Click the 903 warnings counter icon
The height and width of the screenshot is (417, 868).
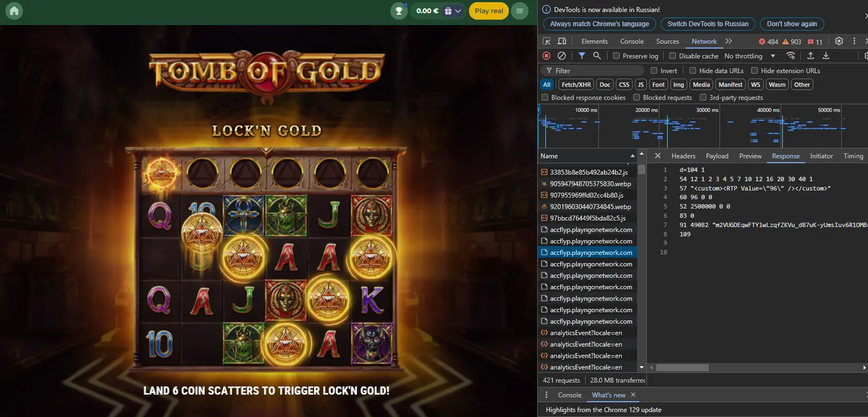tap(792, 42)
